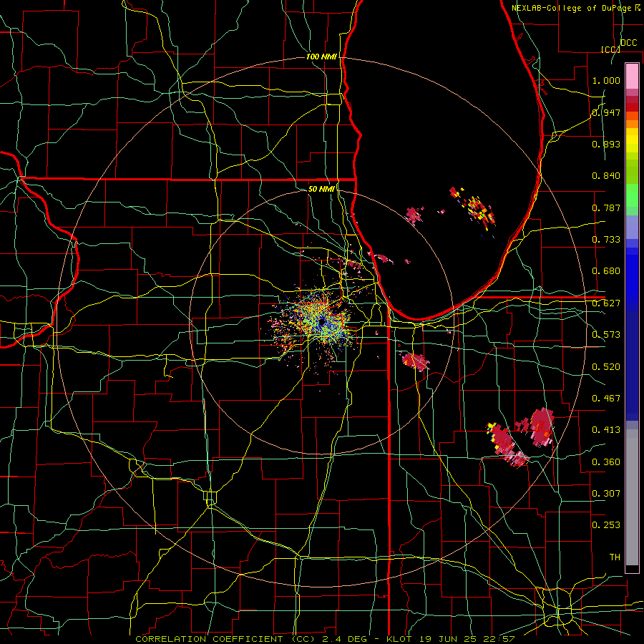
Task: Select the 0.520 legend value
Action: point(606,367)
